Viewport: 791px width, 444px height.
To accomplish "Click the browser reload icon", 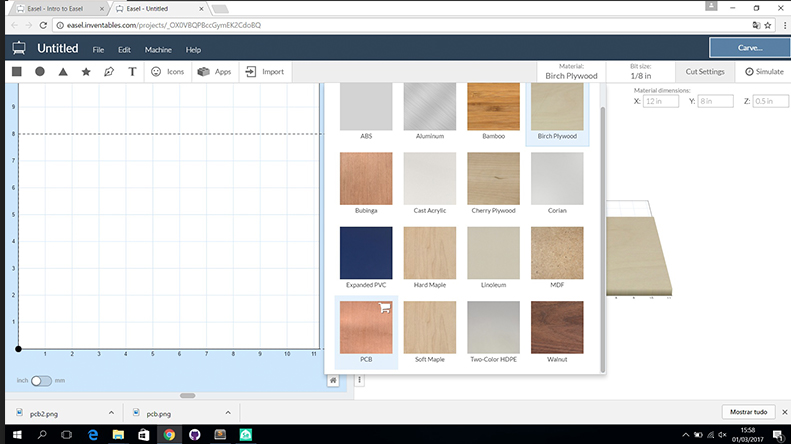I will [43, 25].
